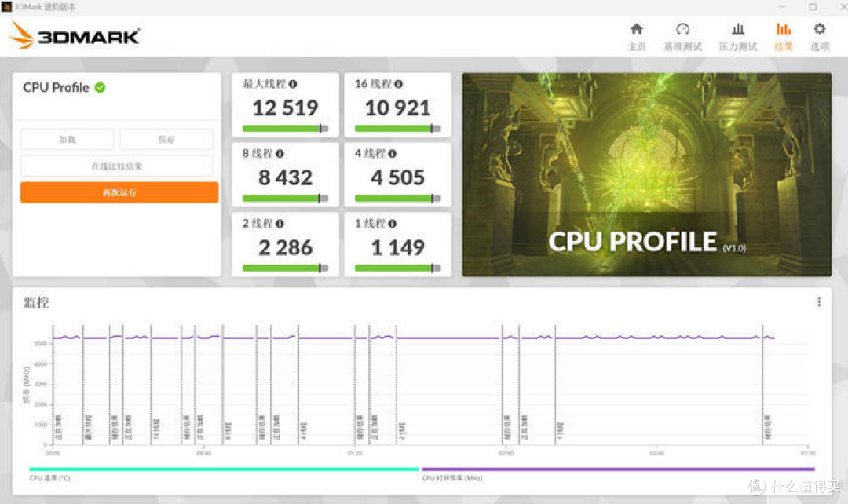Click the score 4 505
Image resolution: width=848 pixels, height=504 pixels.
coord(397,178)
